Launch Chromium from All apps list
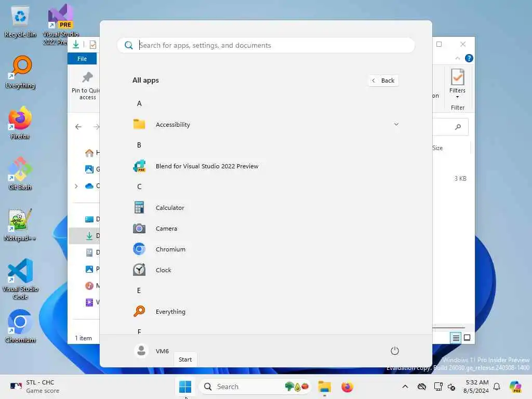This screenshot has width=532, height=399. (265, 249)
